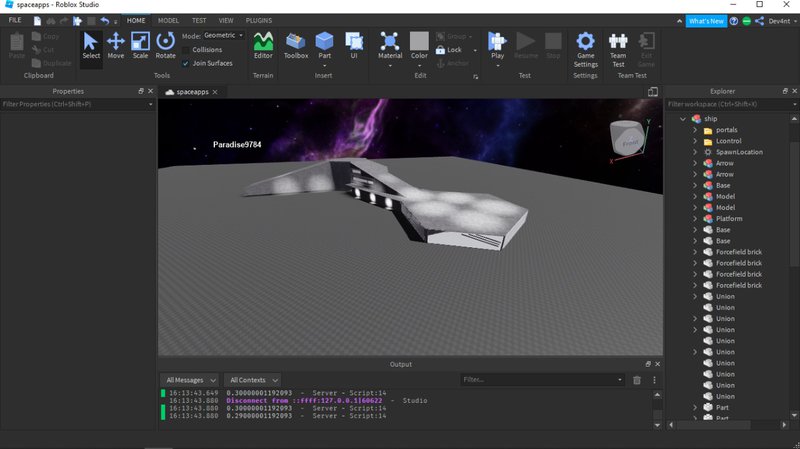Open the All Messages filter dropdown

pos(190,380)
